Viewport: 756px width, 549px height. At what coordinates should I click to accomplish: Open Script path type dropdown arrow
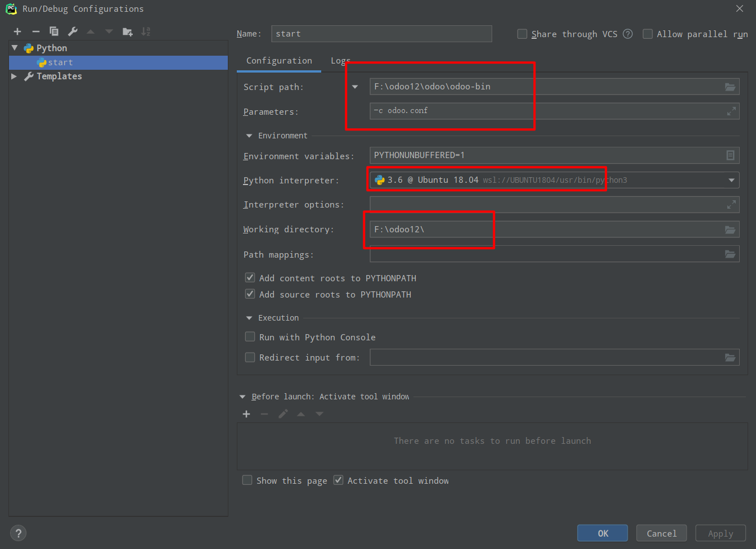(x=355, y=87)
